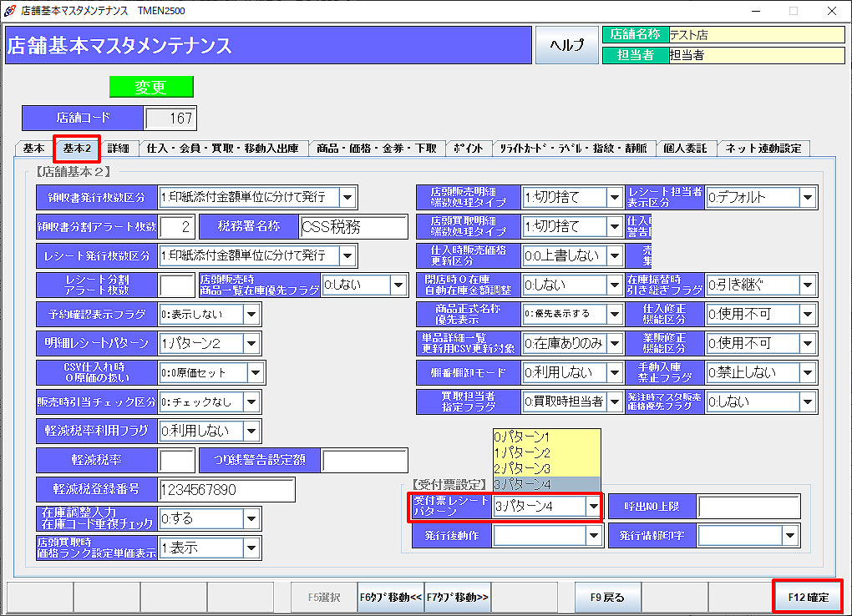Screen dimensions: 852x616
Task: Open the 詳細 tab
Action: 119,149
